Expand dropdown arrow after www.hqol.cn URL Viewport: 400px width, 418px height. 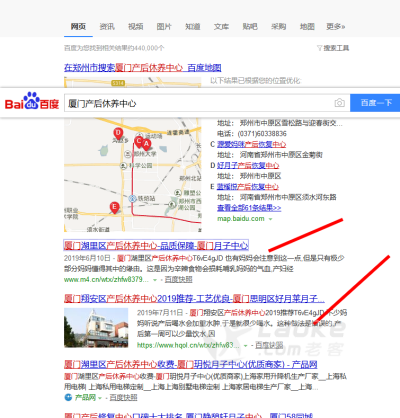click(x=246, y=346)
